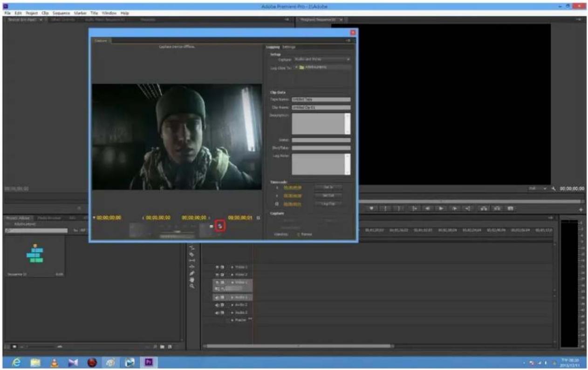Click the Stop button in the Capture window

point(211,226)
